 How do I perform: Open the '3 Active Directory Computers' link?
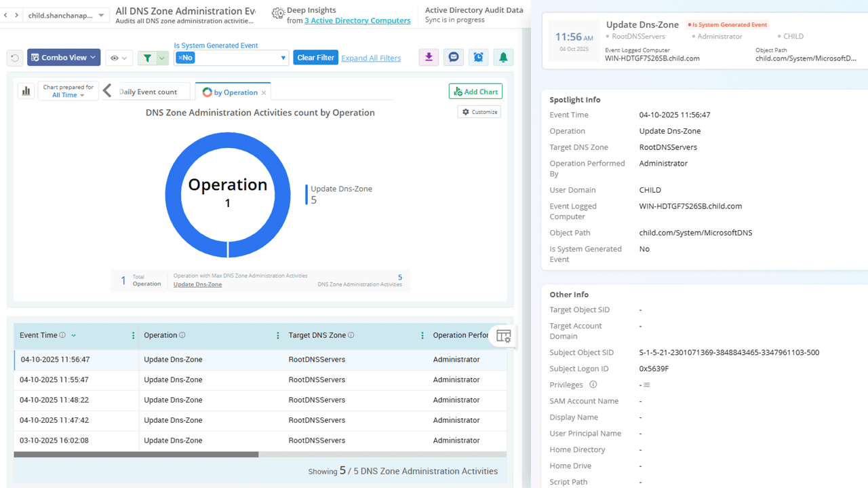[357, 20]
